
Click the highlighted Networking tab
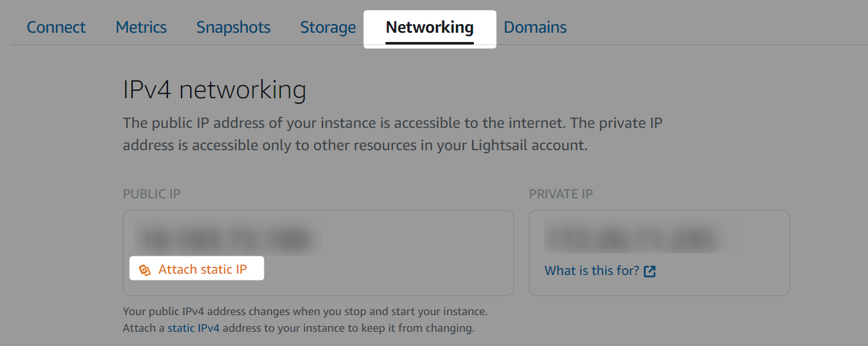429,28
